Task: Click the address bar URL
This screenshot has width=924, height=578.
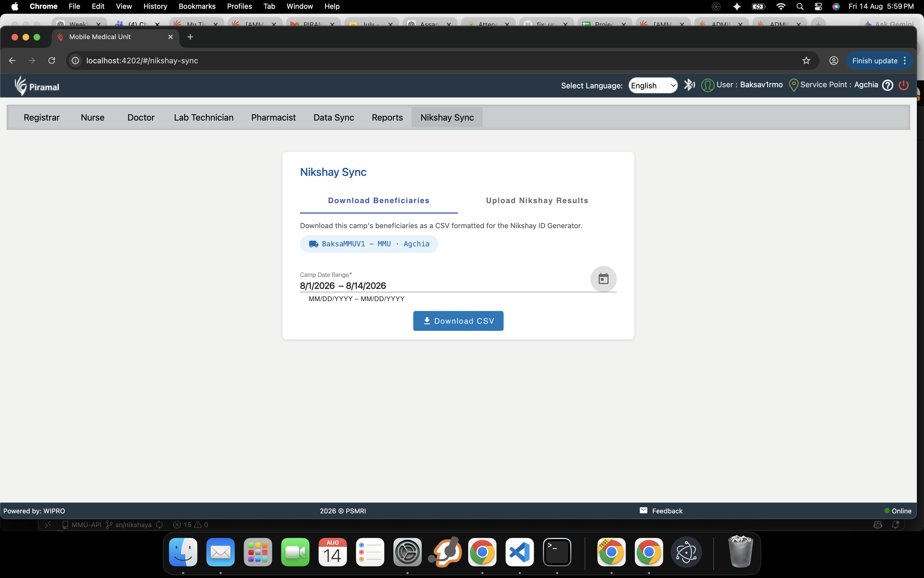Action: tap(142, 61)
